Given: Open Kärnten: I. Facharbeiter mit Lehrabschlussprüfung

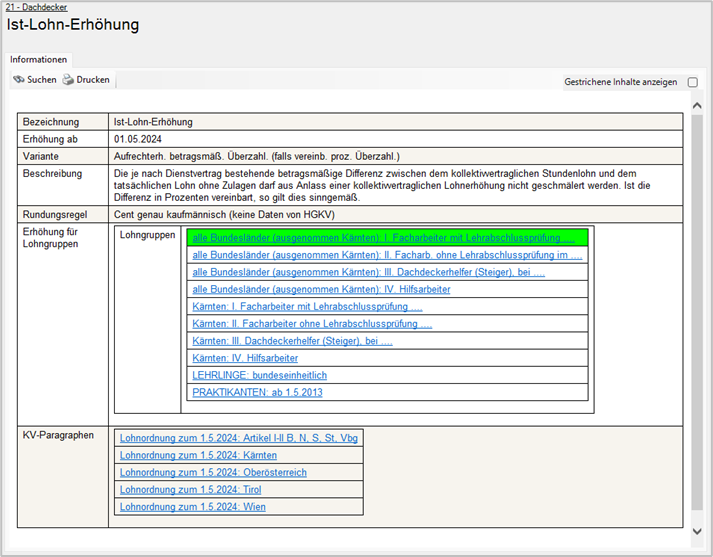Looking at the screenshot, I should point(307,306).
